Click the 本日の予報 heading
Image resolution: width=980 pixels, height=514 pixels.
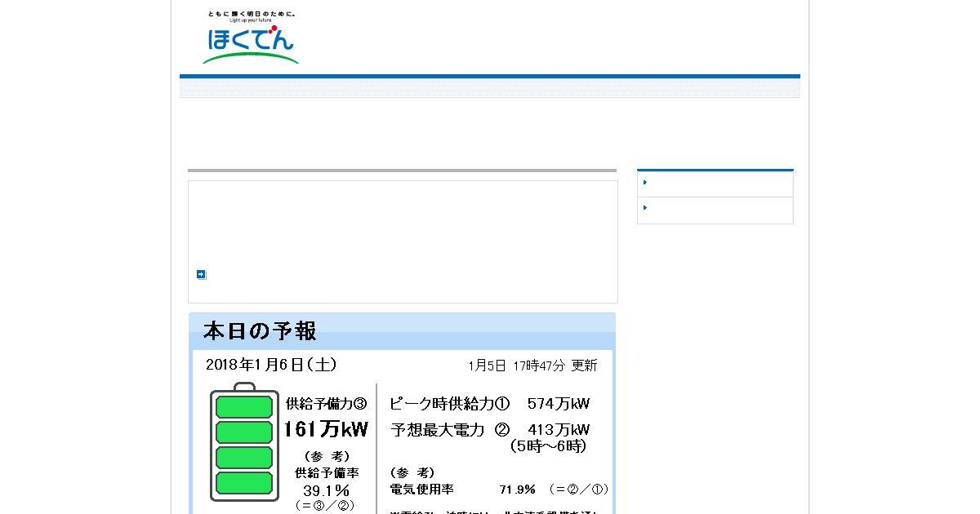[260, 331]
